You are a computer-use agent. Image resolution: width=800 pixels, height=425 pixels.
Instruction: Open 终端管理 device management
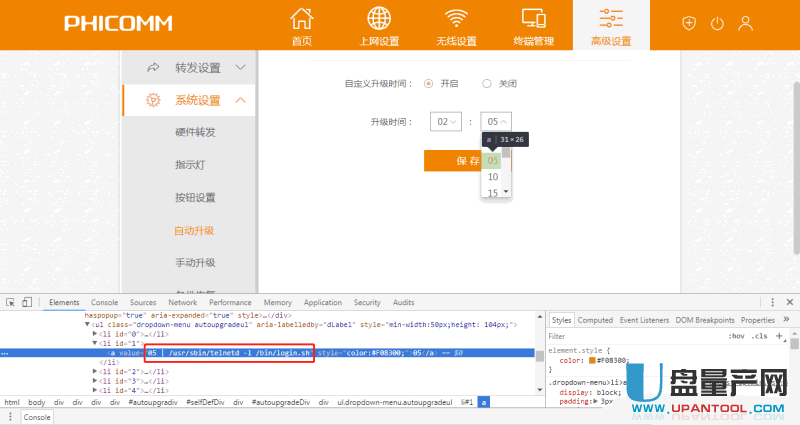[534, 27]
